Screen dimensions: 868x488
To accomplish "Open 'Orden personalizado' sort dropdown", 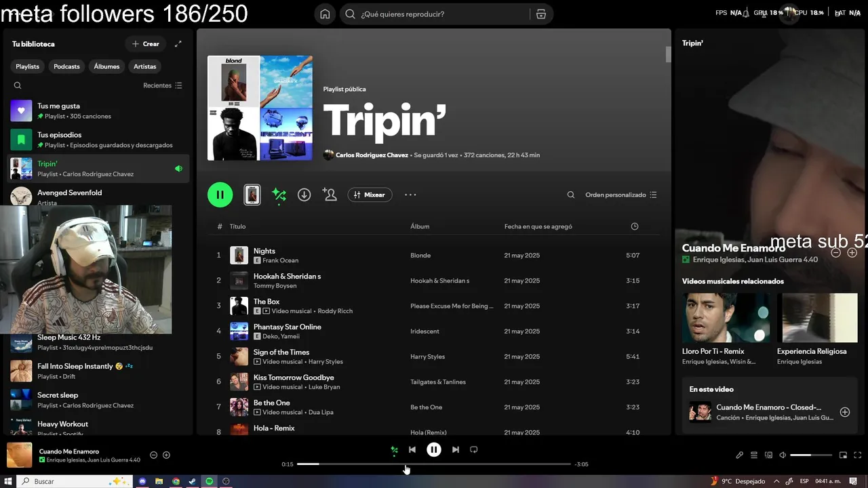I will pyautogui.click(x=621, y=195).
